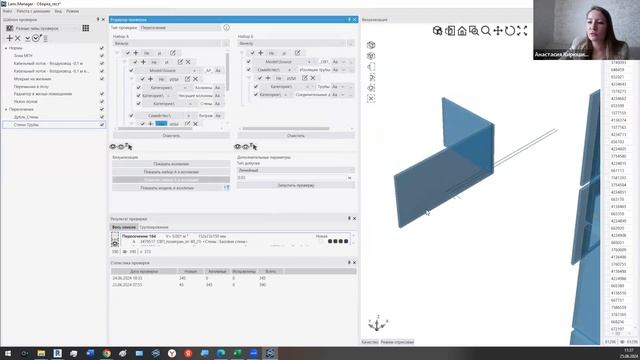
Task: Click bottom X icon in viewport left strip
Action: click(x=371, y=98)
